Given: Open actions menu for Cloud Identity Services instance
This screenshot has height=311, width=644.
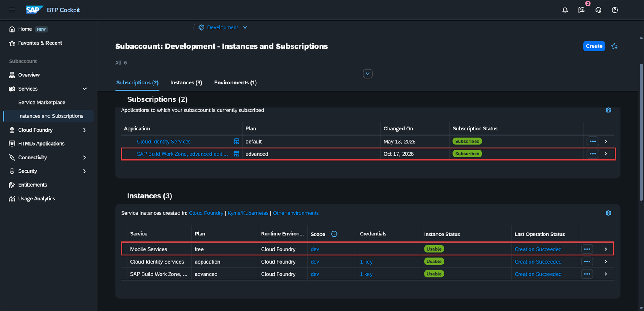Looking at the screenshot, I should (587, 262).
